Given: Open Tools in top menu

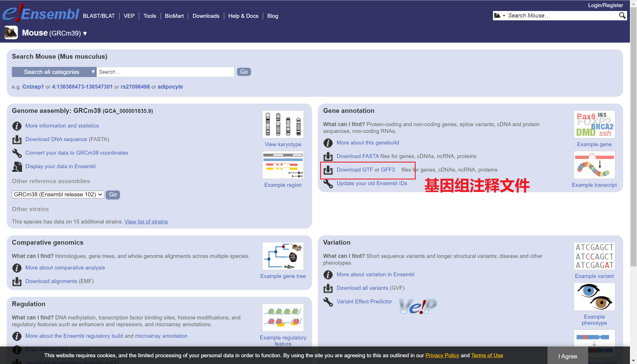Looking at the screenshot, I should 150,16.
